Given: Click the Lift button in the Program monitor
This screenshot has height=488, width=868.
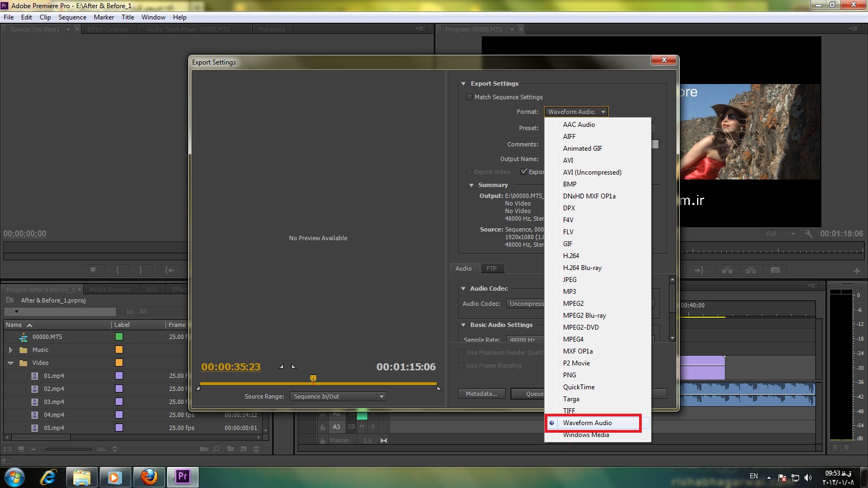Looking at the screenshot, I should [727, 270].
